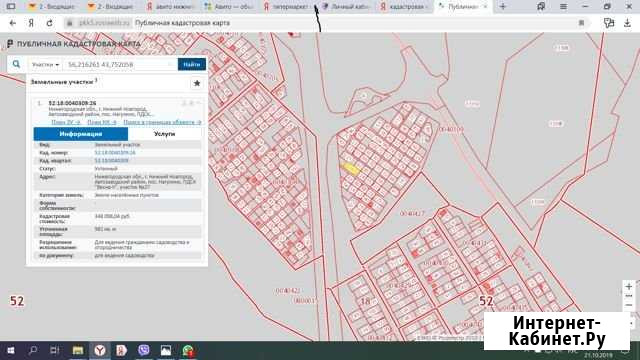Zoom in the map with plus button
640x360 pixels.
[629, 287]
